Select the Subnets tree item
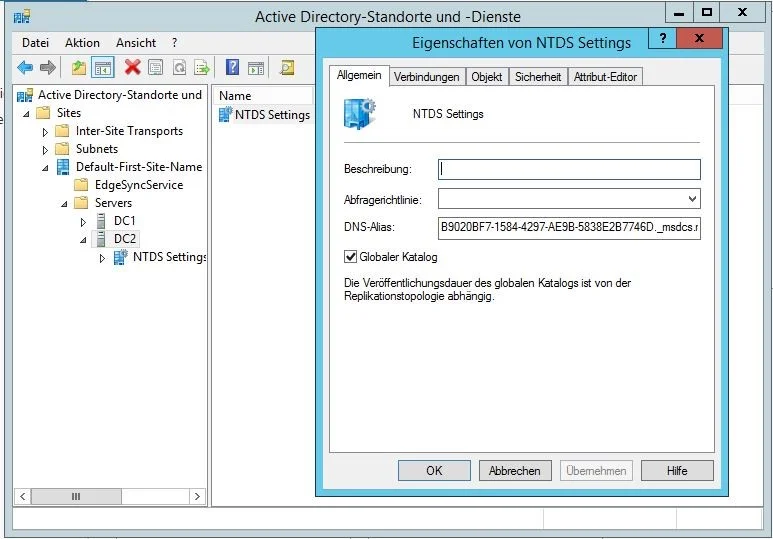The height and width of the screenshot is (539, 773). click(x=97, y=149)
